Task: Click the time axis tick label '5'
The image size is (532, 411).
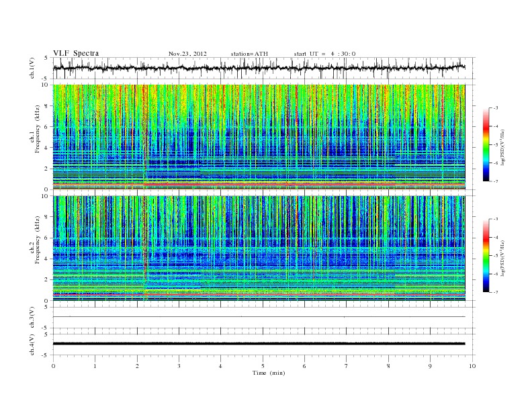Action: 263,366
